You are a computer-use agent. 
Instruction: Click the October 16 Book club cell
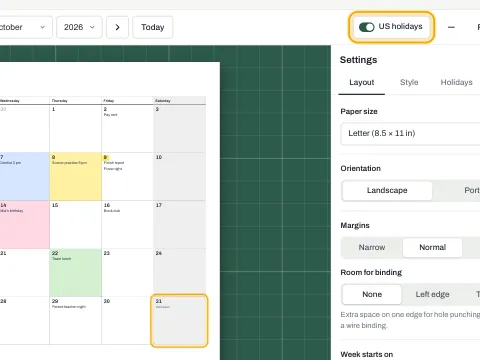127,224
